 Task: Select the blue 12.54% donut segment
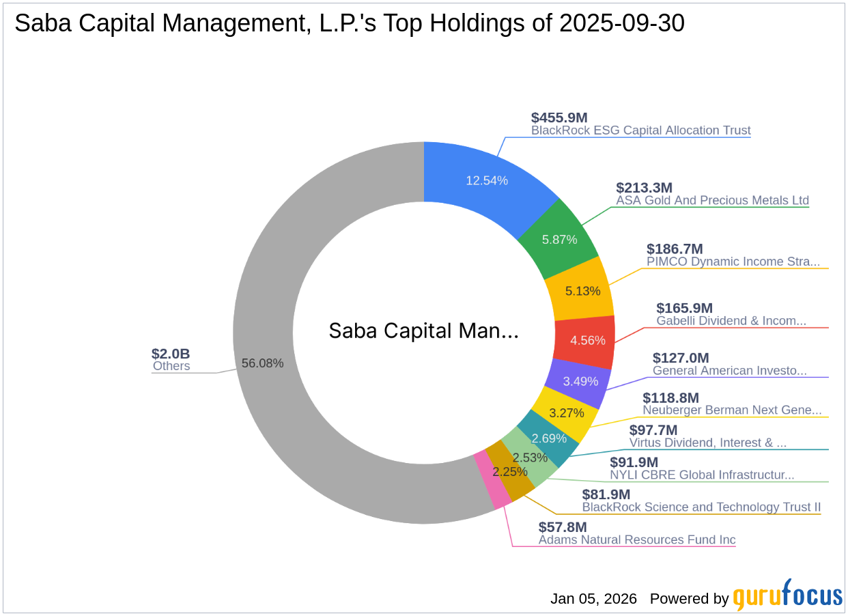coord(486,180)
